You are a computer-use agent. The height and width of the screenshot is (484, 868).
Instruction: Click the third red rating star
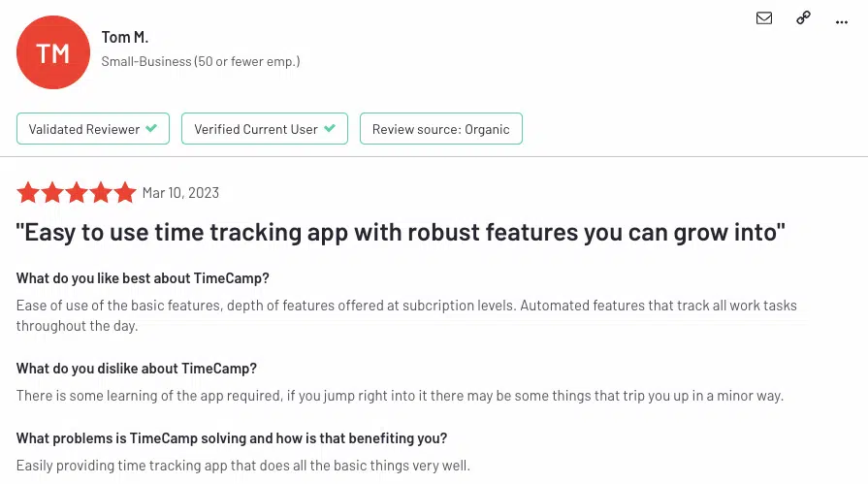pos(77,193)
